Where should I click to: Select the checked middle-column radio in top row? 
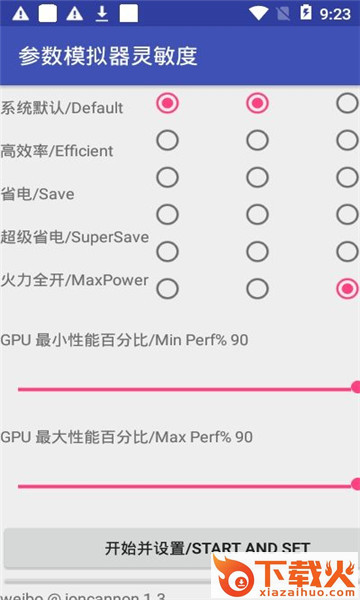(x=257, y=103)
